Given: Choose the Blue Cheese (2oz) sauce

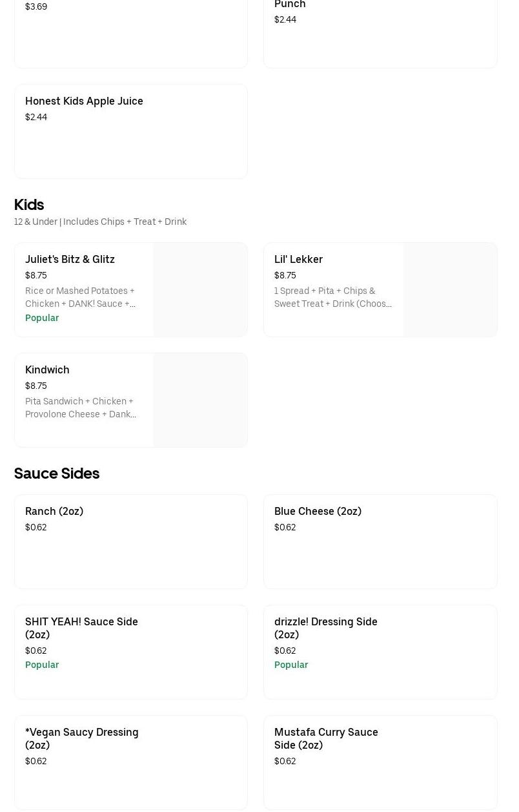Looking at the screenshot, I should (x=318, y=512).
